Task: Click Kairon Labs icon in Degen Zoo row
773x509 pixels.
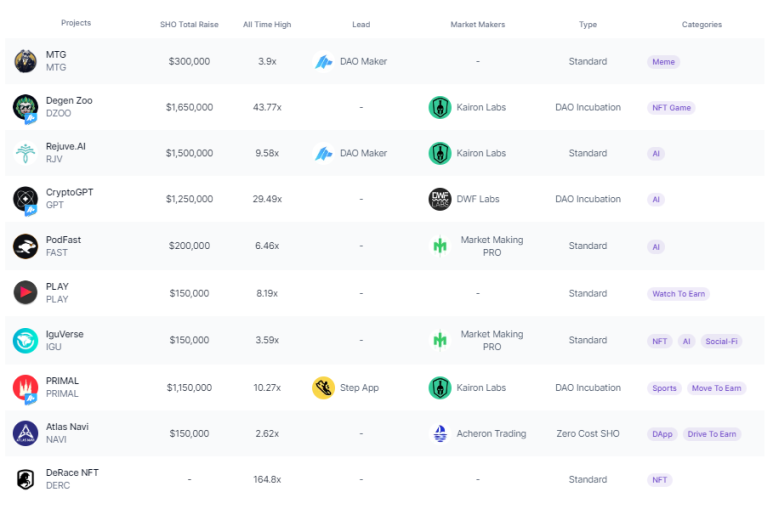Action: pyautogui.click(x=440, y=108)
